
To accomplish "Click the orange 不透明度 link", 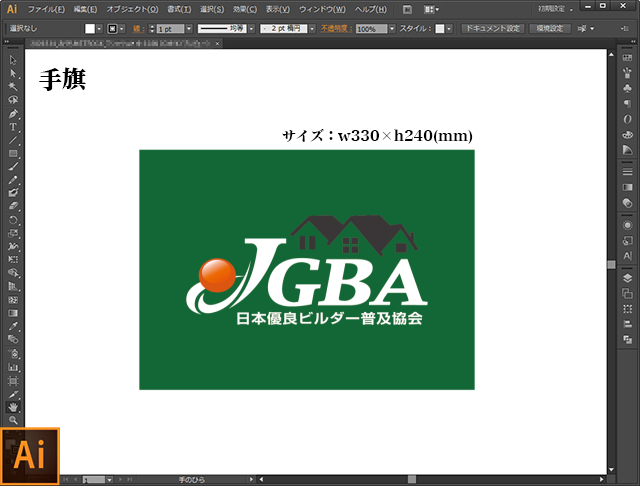I will coord(336,29).
